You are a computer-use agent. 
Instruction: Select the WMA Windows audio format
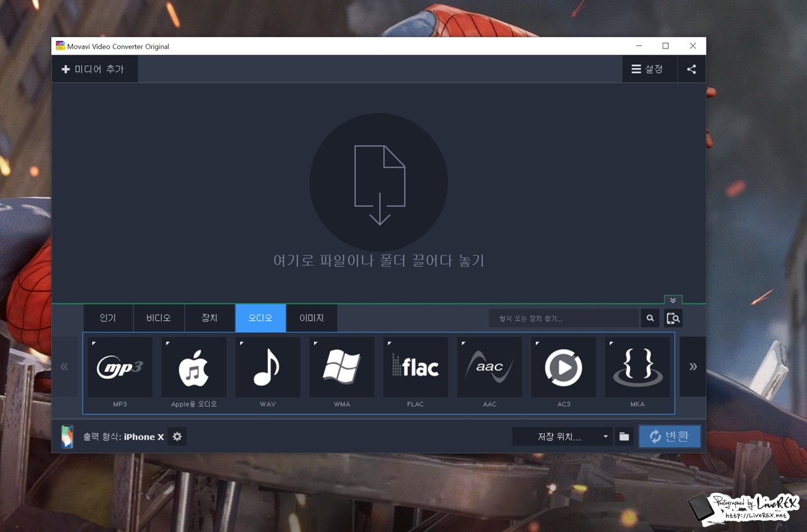(x=342, y=367)
